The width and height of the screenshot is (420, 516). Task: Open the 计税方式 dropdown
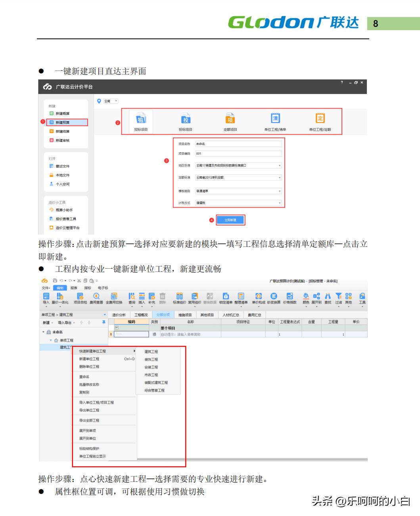(x=279, y=203)
